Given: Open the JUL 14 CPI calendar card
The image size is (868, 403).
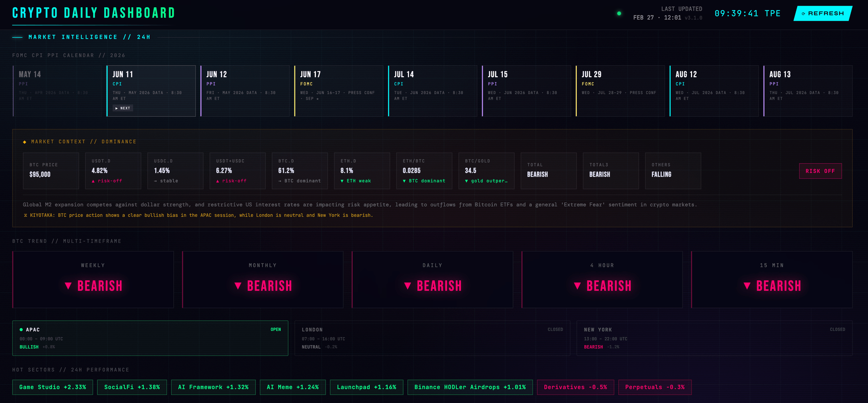Looking at the screenshot, I should (x=433, y=91).
